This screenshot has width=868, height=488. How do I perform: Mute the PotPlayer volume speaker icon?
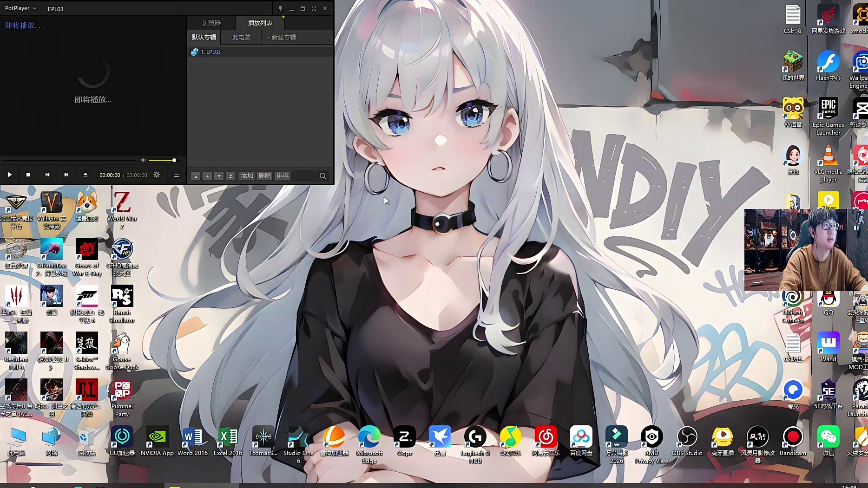(143, 160)
